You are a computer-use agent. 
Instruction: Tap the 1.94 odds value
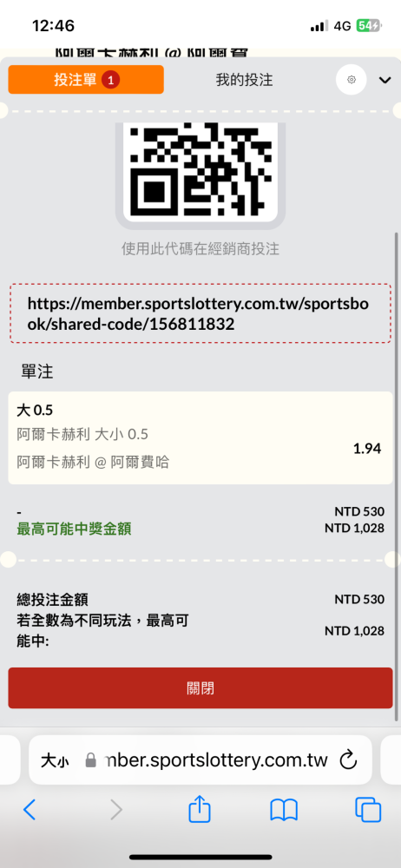pyautogui.click(x=367, y=449)
